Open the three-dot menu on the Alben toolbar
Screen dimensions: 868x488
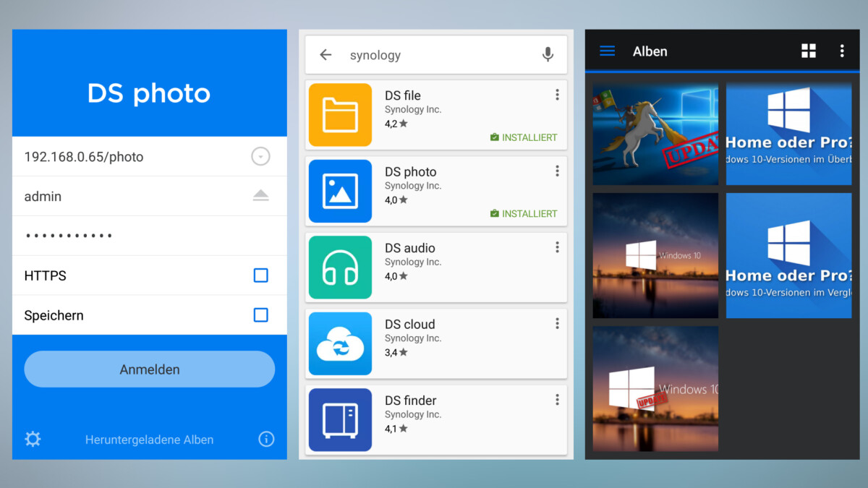[x=841, y=51]
